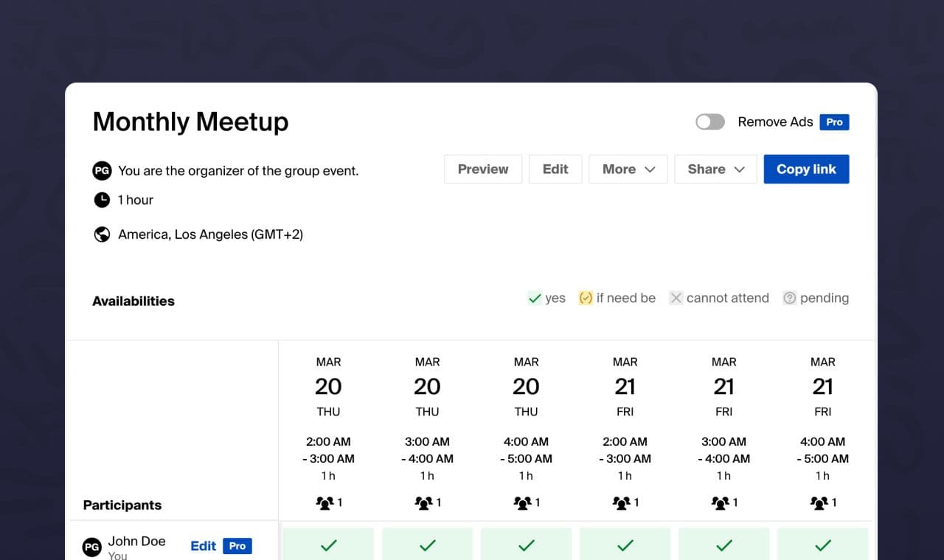The width and height of the screenshot is (944, 560).
Task: Click the pending question mark icon
Action: (x=789, y=298)
